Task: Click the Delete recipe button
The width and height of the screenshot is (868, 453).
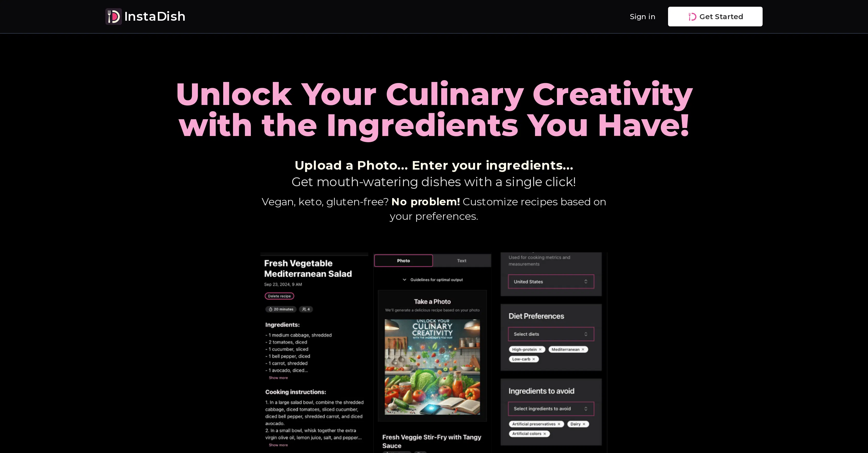Action: pyautogui.click(x=279, y=296)
